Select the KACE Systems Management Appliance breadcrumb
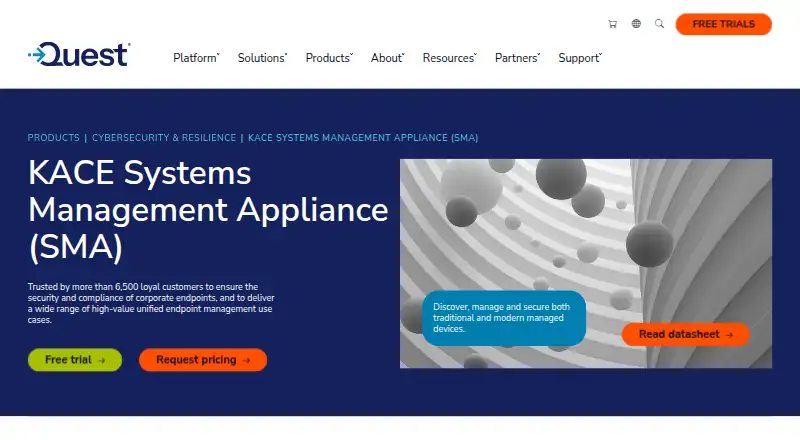The width and height of the screenshot is (800, 440). [x=363, y=138]
